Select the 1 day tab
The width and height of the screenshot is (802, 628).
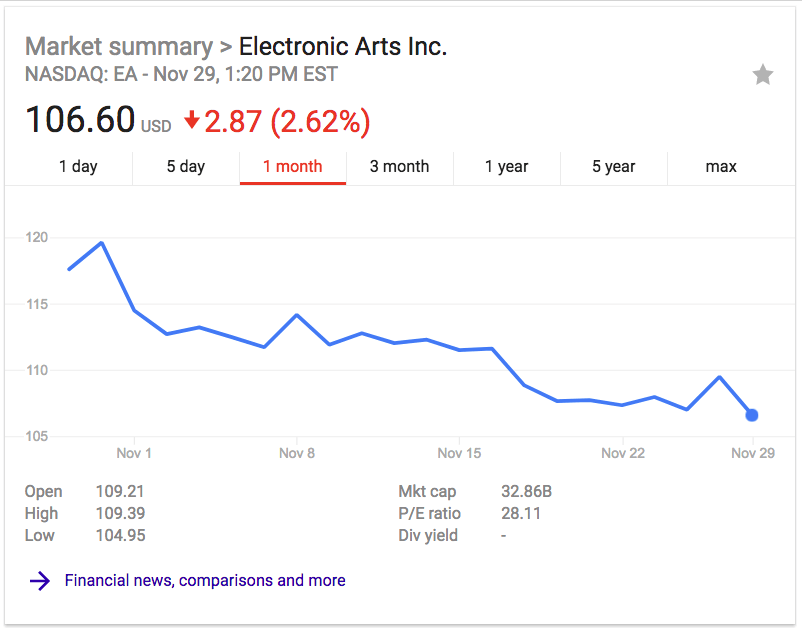[78, 167]
